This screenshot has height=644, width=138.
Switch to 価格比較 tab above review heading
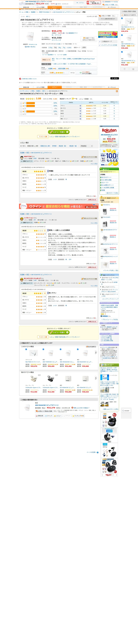(x=26, y=87)
